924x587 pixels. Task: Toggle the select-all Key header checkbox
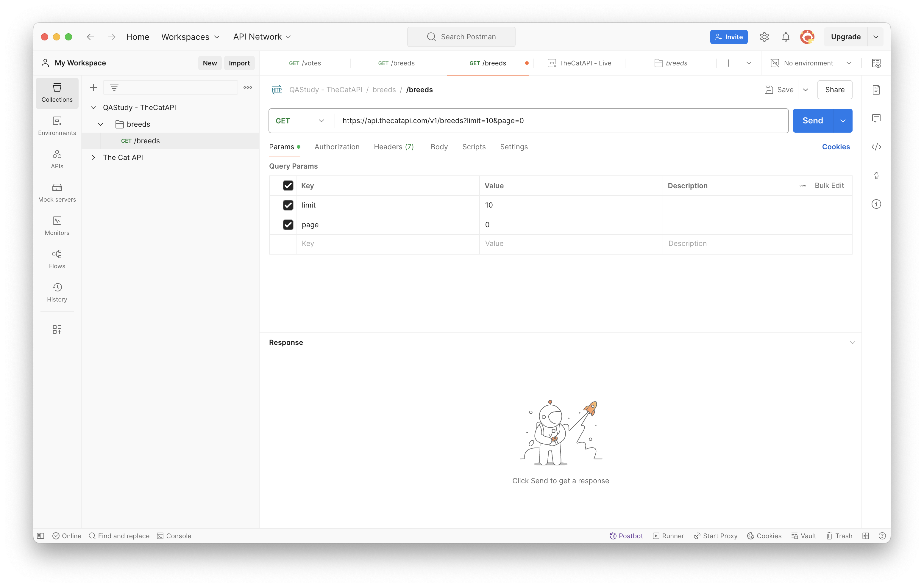(288, 186)
